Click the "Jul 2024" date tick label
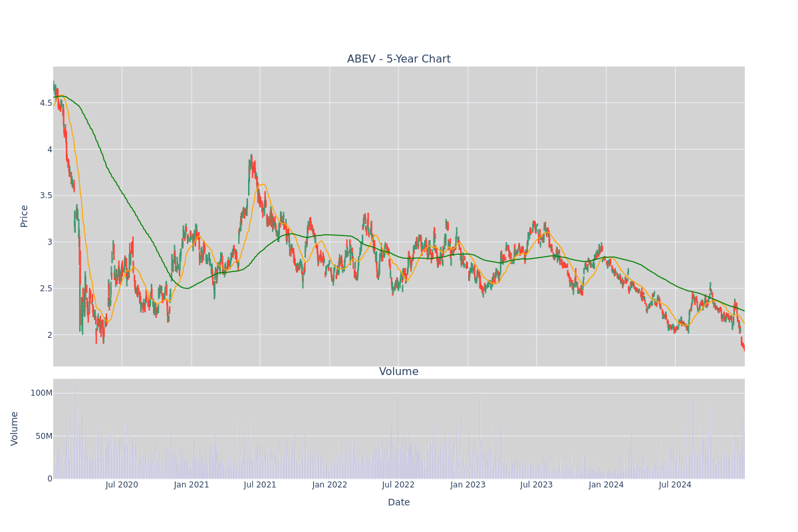The image size is (798, 532). (675, 485)
